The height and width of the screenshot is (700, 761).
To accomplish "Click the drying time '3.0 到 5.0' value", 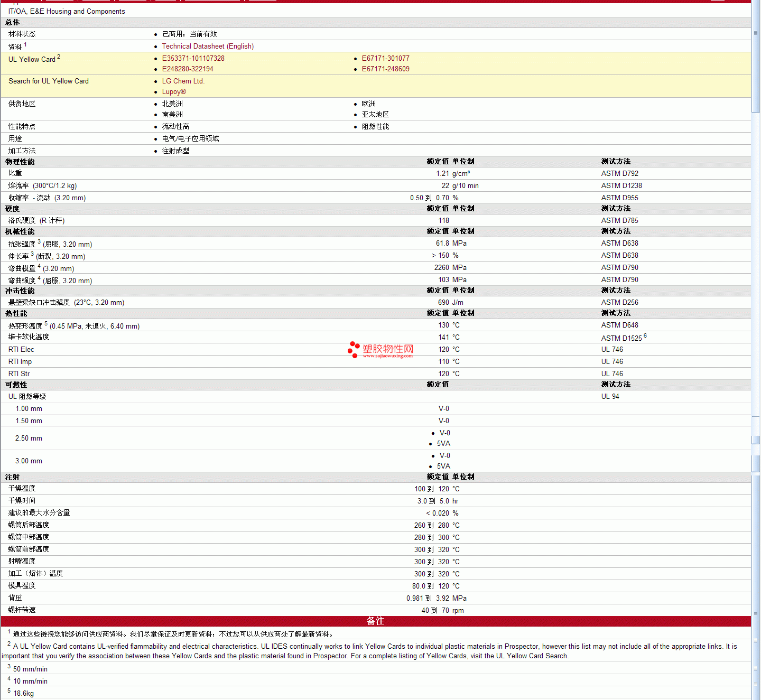I will (x=433, y=501).
